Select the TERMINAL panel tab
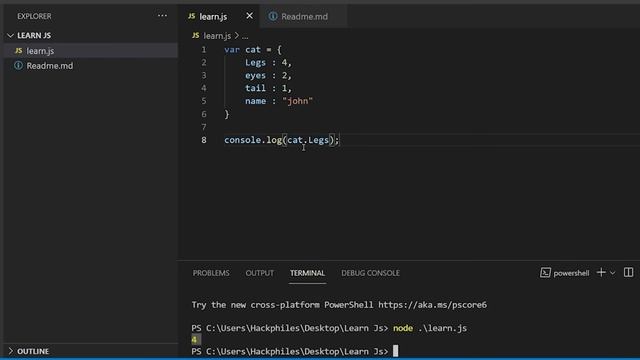640x360 pixels. 307,273
